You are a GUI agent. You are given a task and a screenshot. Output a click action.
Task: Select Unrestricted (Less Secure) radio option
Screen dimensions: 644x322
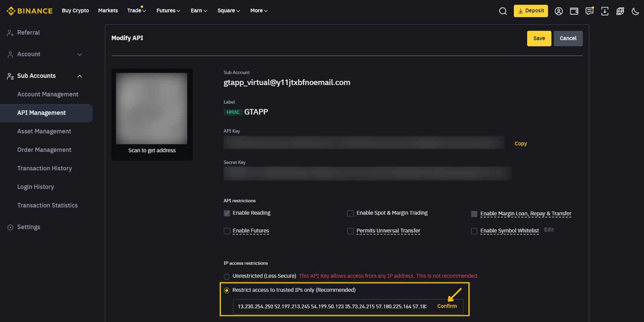(x=227, y=276)
